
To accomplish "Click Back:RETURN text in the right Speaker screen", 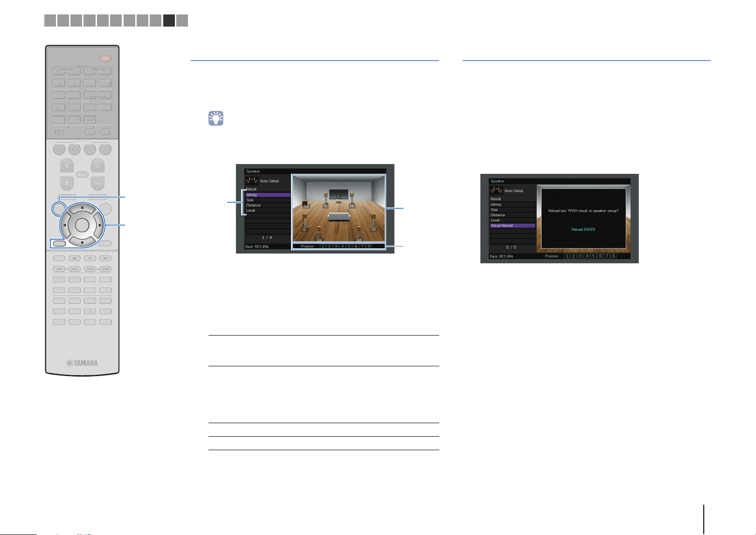I will point(501,256).
